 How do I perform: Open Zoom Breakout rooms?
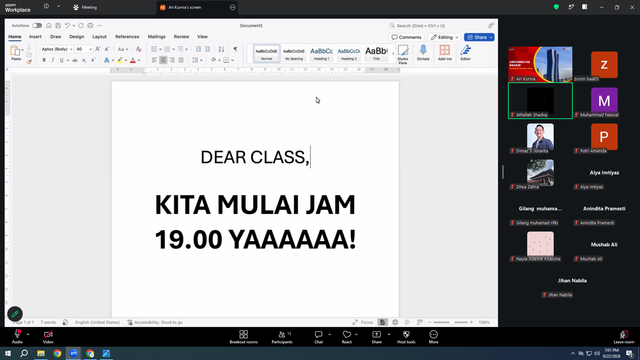point(244,337)
